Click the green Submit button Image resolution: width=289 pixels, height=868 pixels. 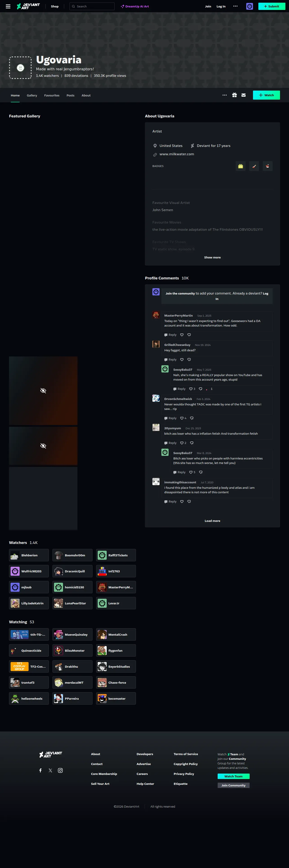pyautogui.click(x=271, y=6)
